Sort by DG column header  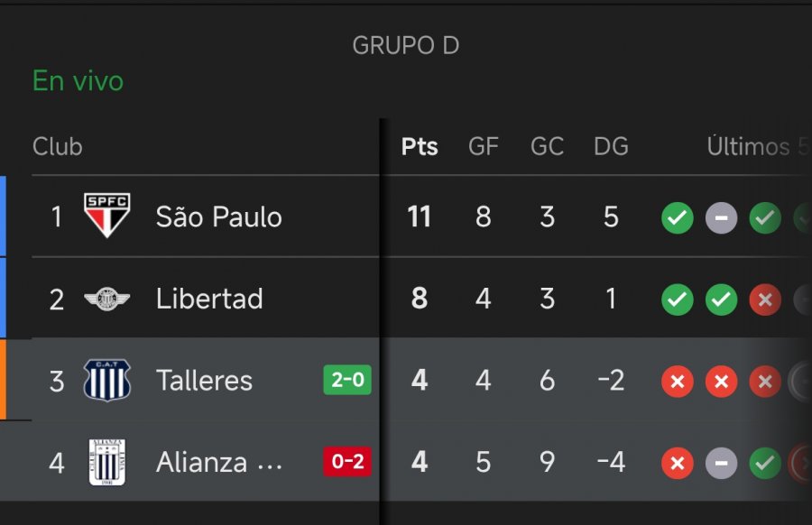pyautogui.click(x=611, y=147)
